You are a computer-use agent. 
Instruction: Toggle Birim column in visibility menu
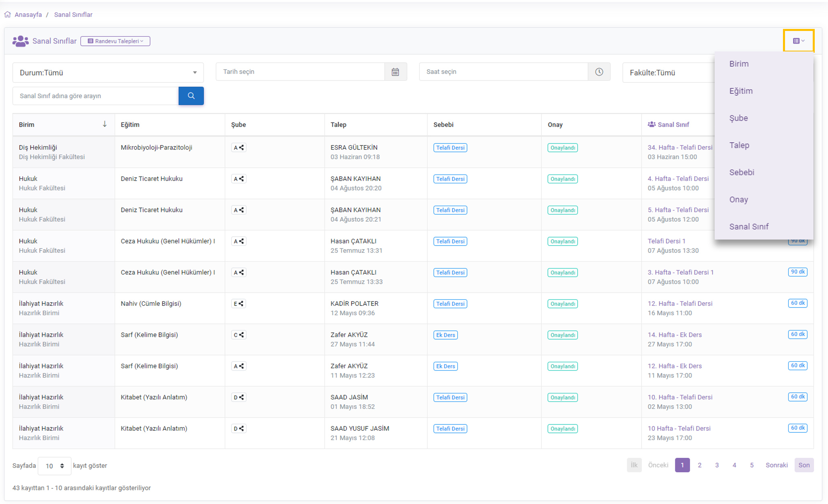739,64
